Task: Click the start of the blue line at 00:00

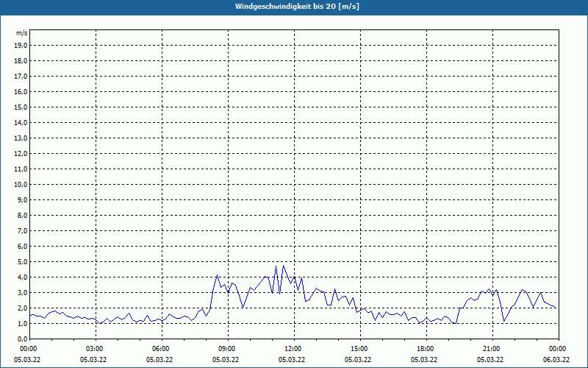Action: point(30,315)
